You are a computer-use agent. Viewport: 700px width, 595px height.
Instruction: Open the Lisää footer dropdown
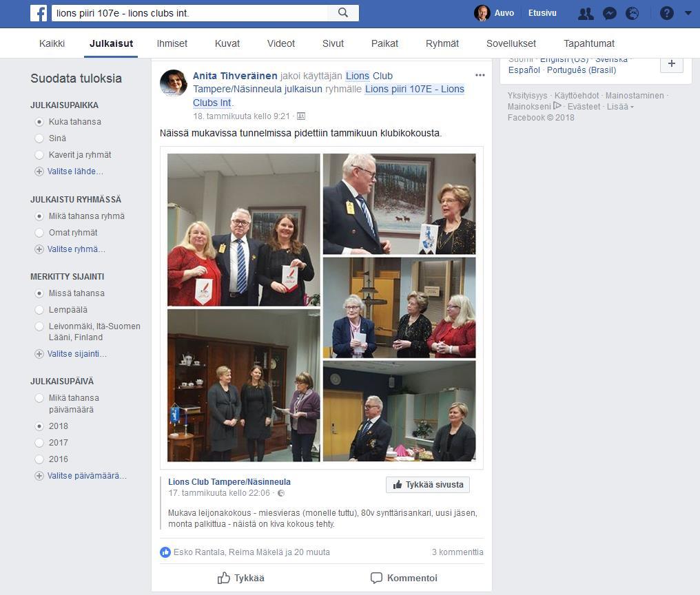click(x=620, y=106)
